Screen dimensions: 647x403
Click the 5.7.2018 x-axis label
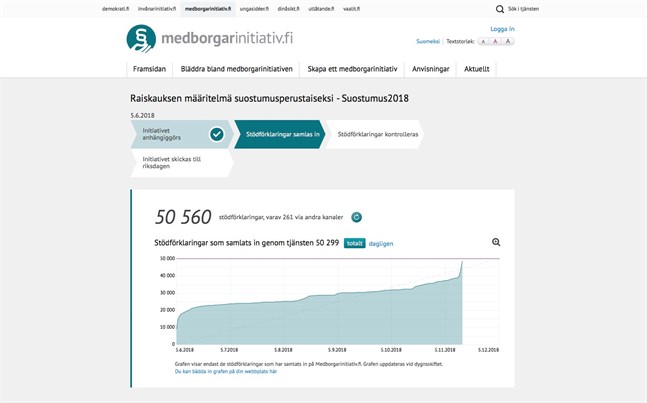[229, 350]
